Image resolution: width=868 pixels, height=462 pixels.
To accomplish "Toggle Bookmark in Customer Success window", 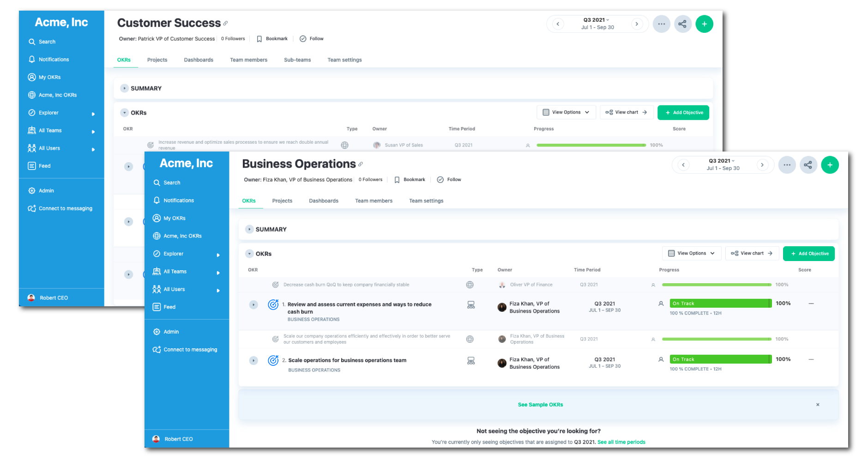I will pos(272,39).
